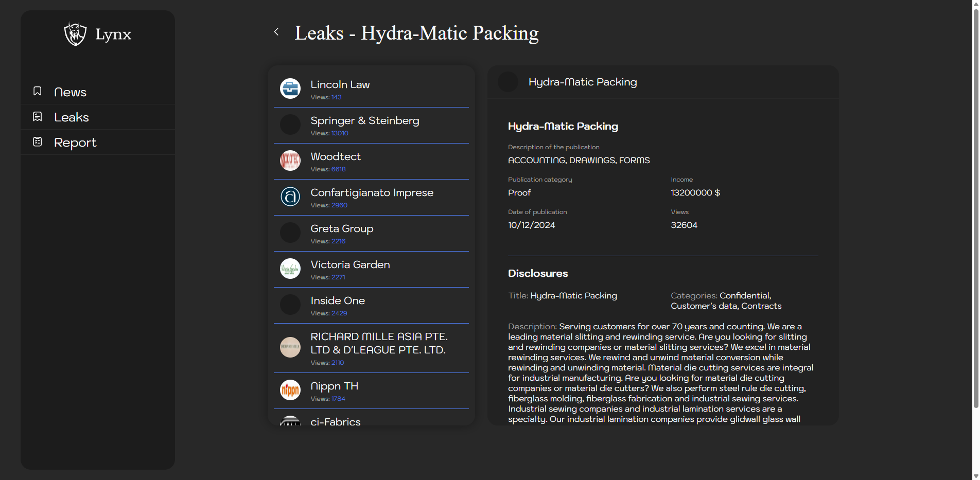The width and height of the screenshot is (980, 480).
Task: Open the News menu item
Action: tap(71, 92)
